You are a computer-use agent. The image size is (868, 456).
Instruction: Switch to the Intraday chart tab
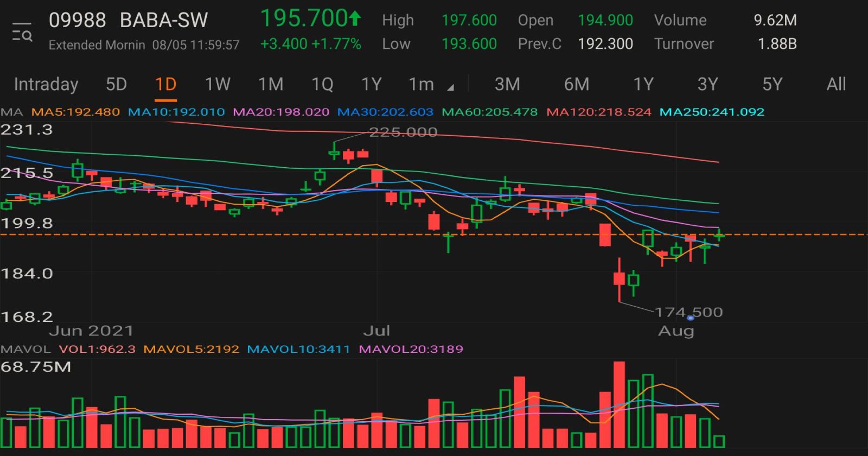pos(46,84)
